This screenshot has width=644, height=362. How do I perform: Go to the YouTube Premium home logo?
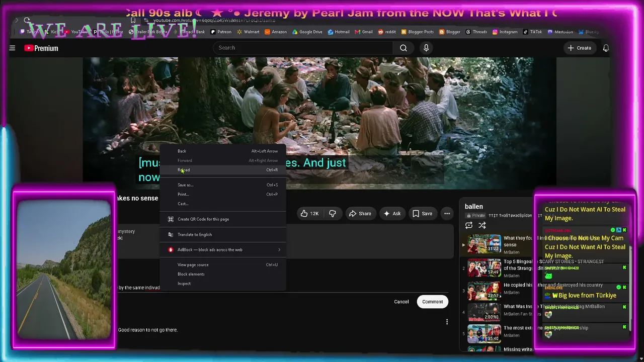pos(41,48)
